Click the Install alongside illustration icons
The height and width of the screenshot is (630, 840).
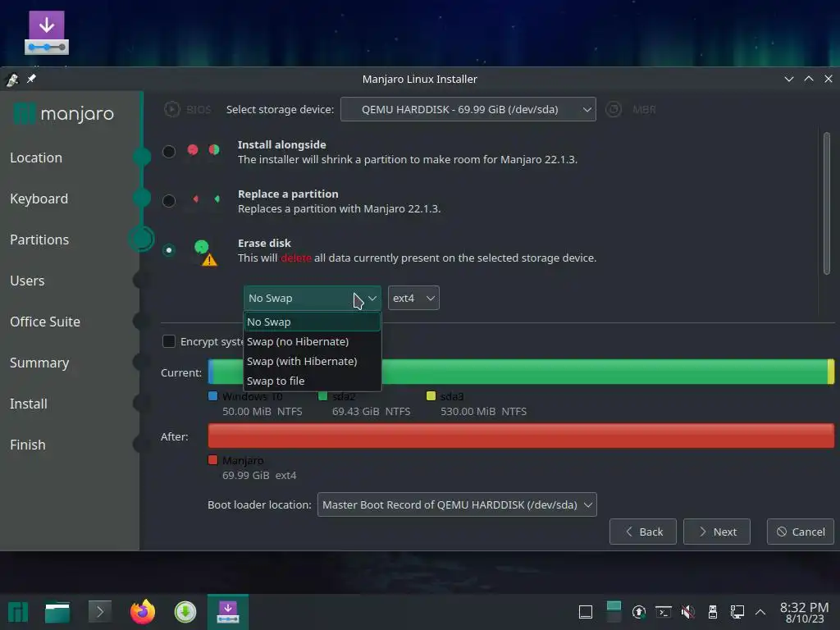203,150
